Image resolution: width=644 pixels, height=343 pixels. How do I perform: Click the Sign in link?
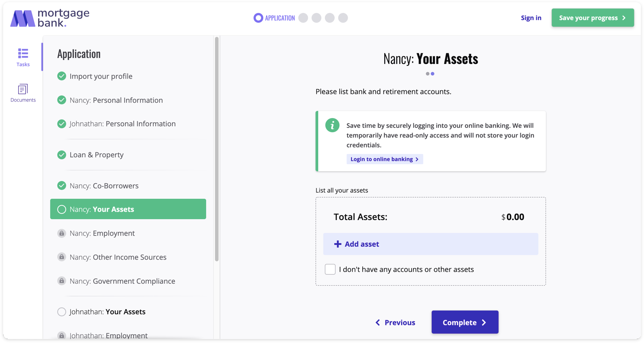pos(531,18)
